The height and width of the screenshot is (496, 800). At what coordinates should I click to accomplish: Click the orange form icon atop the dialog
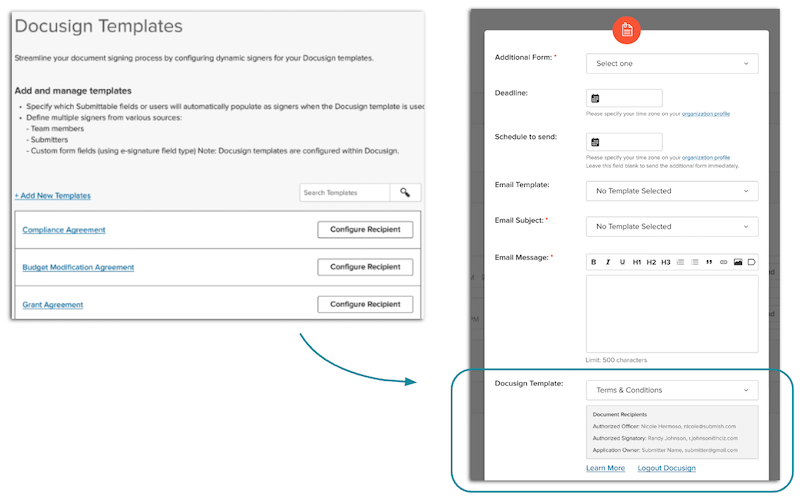627,30
